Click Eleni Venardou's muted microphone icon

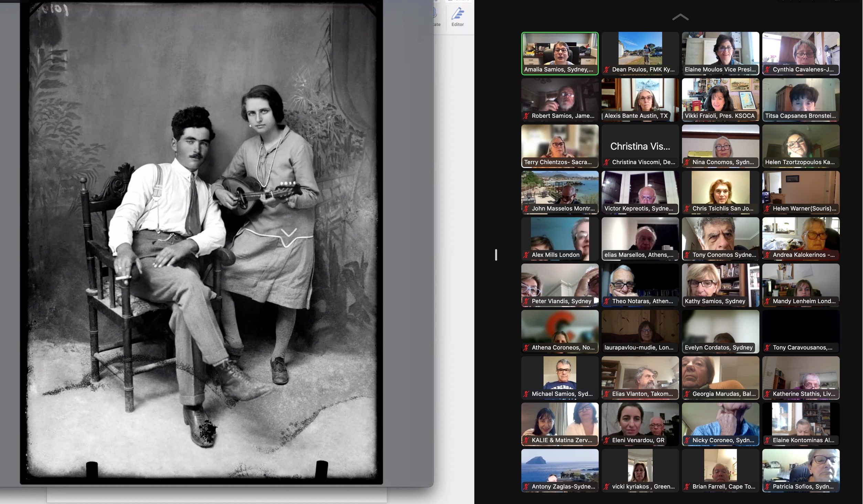point(607,440)
